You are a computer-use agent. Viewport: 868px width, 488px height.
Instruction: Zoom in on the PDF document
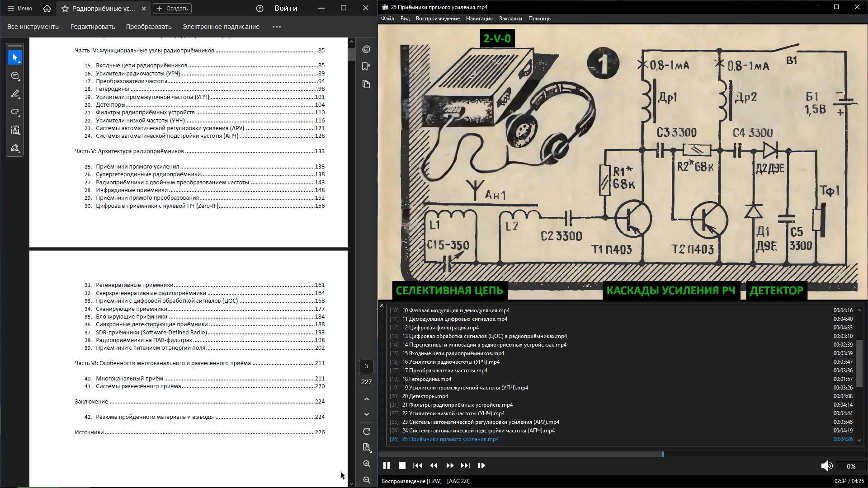tap(367, 464)
